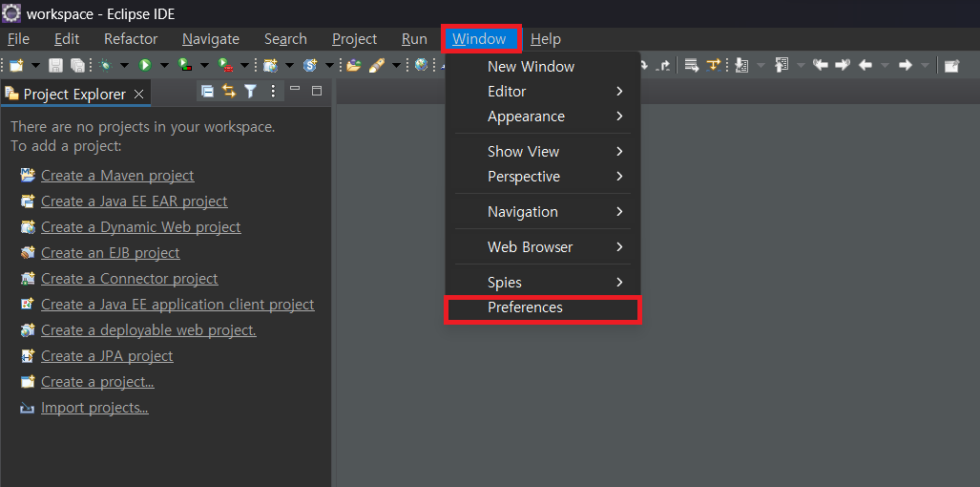Screen dimensions: 980x487
Task: Expand the Perspective submenu
Action: click(543, 177)
